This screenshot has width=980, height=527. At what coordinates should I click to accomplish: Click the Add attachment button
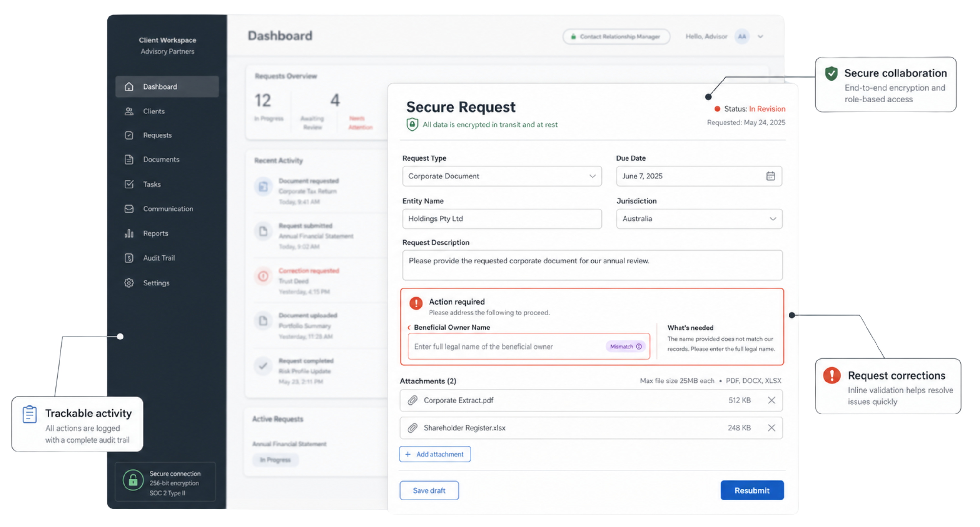point(435,454)
